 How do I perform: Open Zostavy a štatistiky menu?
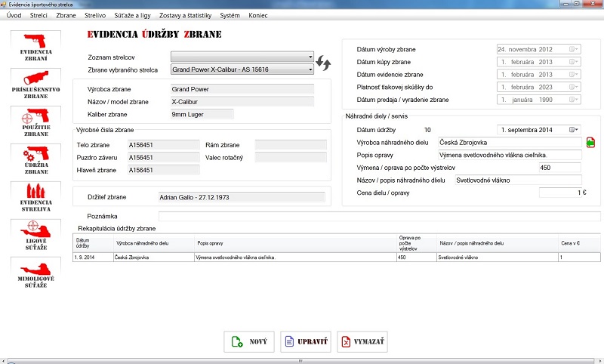coord(186,15)
